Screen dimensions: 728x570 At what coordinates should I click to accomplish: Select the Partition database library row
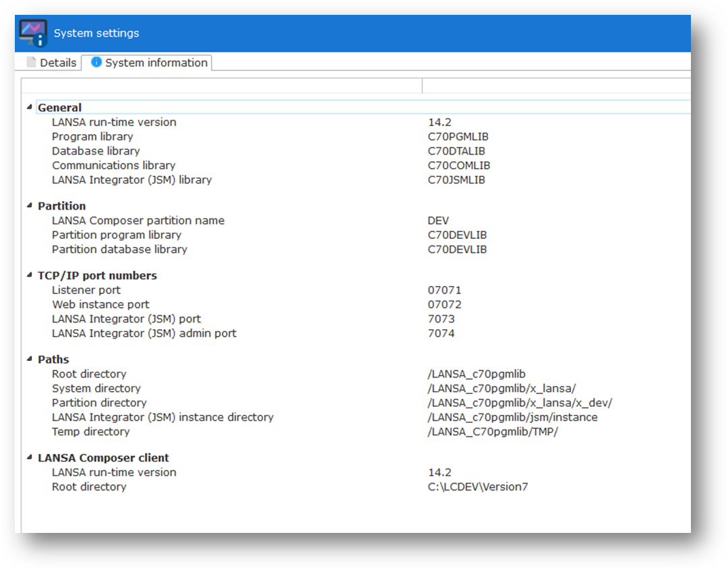point(119,249)
